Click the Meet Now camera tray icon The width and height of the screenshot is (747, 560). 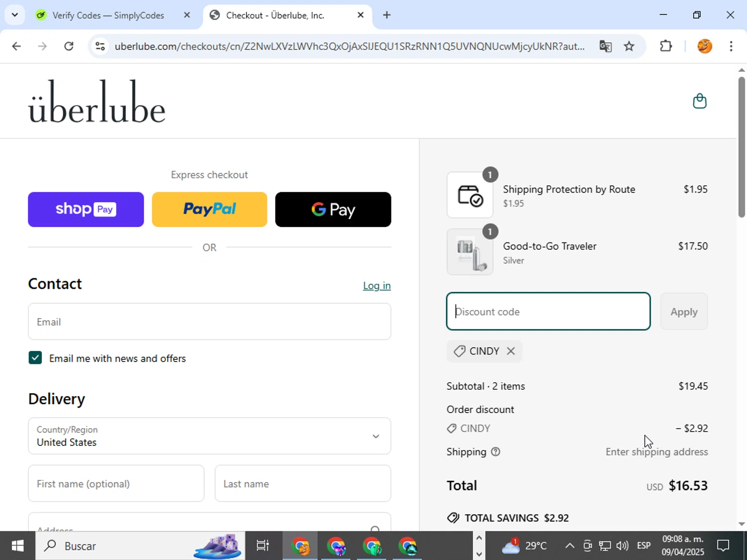coord(588,546)
